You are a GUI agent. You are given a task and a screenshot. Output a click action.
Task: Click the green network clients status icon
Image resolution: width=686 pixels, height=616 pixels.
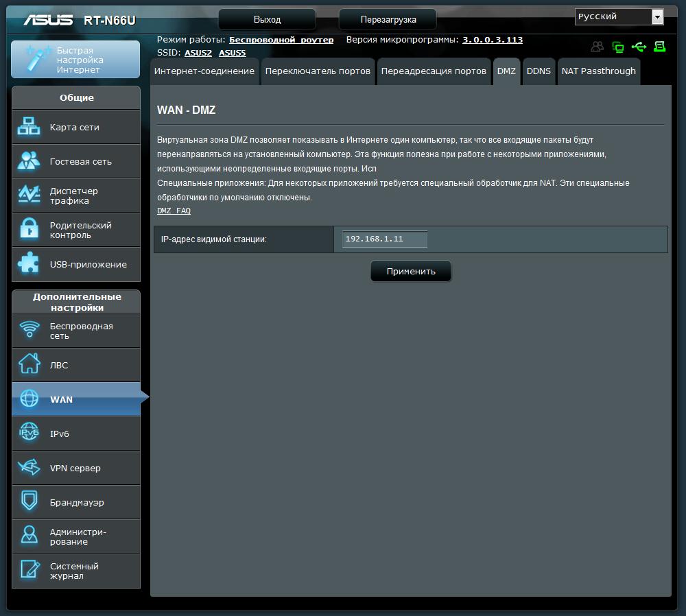click(x=618, y=47)
